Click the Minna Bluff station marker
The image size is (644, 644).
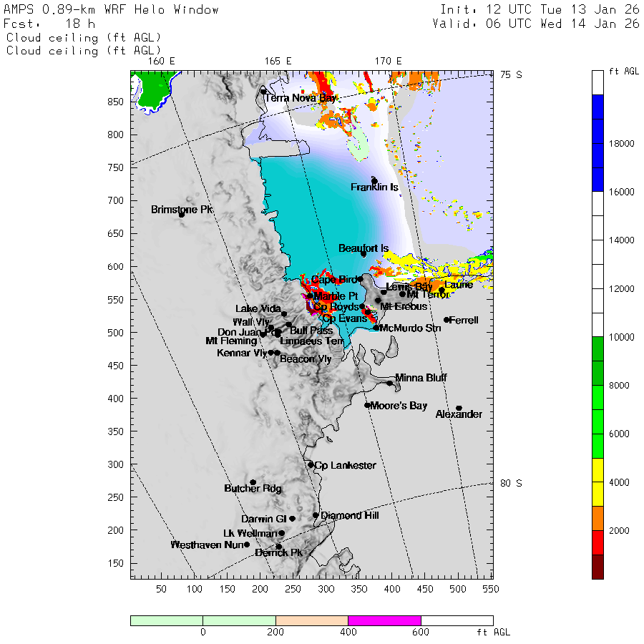click(x=390, y=383)
